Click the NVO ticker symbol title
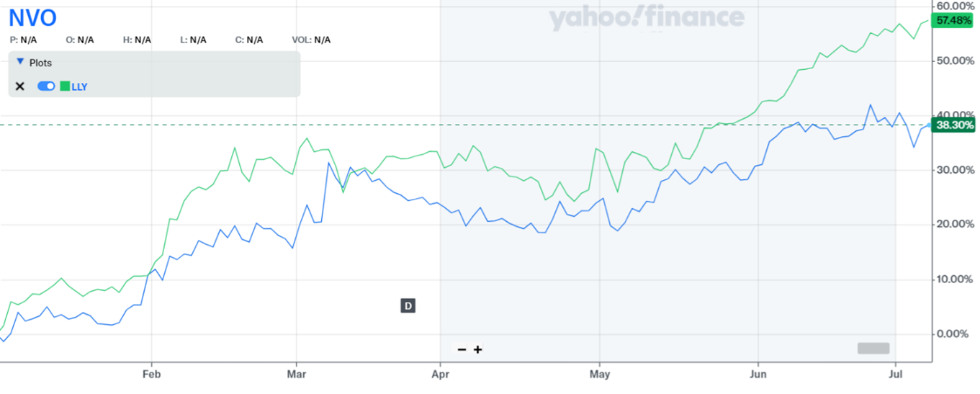This screenshot has height=394, width=980. click(x=32, y=18)
